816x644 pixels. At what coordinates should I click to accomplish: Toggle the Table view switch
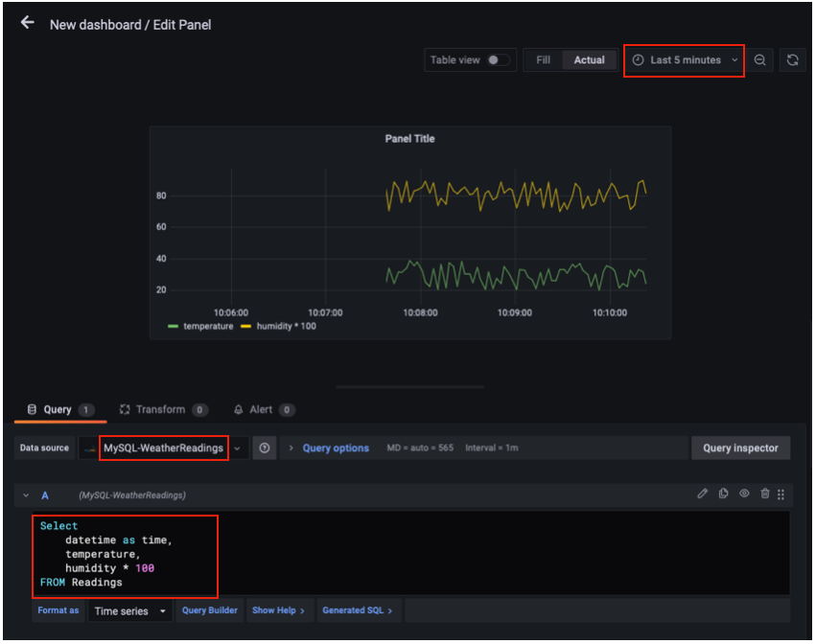497,60
